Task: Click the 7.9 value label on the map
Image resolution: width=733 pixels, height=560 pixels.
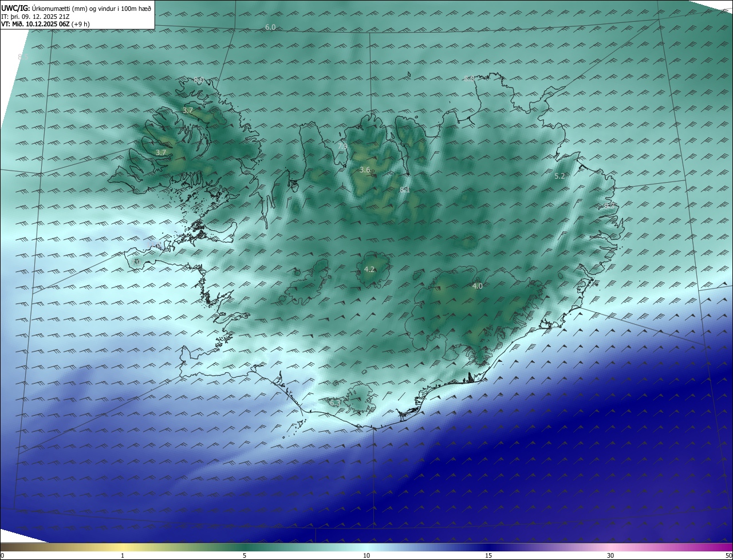Action: point(342,147)
